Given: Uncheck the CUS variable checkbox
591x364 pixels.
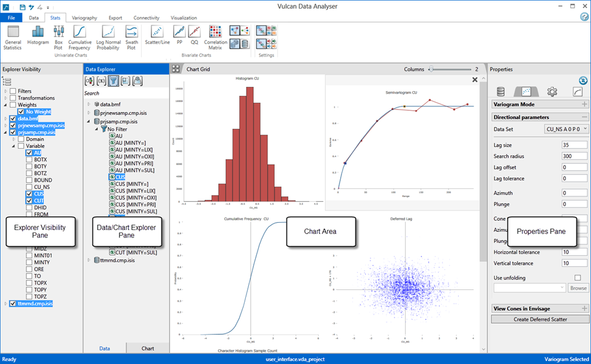Looking at the screenshot, I should pos(29,193).
